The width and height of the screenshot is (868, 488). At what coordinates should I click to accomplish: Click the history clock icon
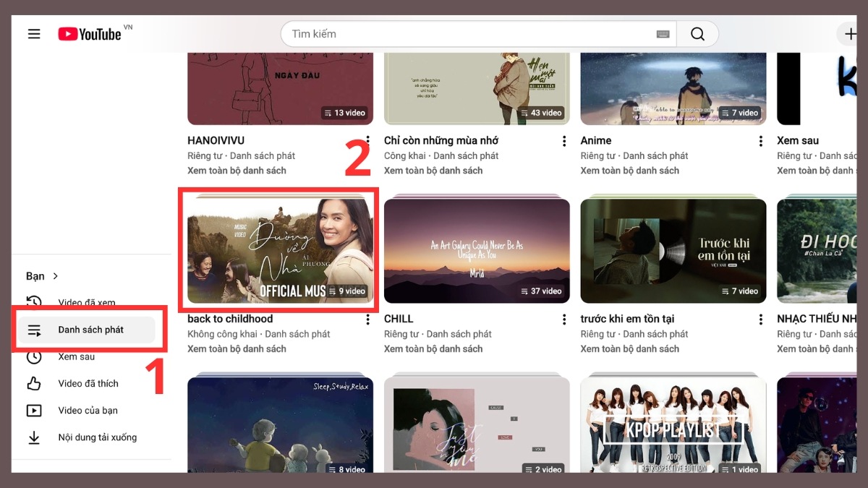[x=34, y=302]
